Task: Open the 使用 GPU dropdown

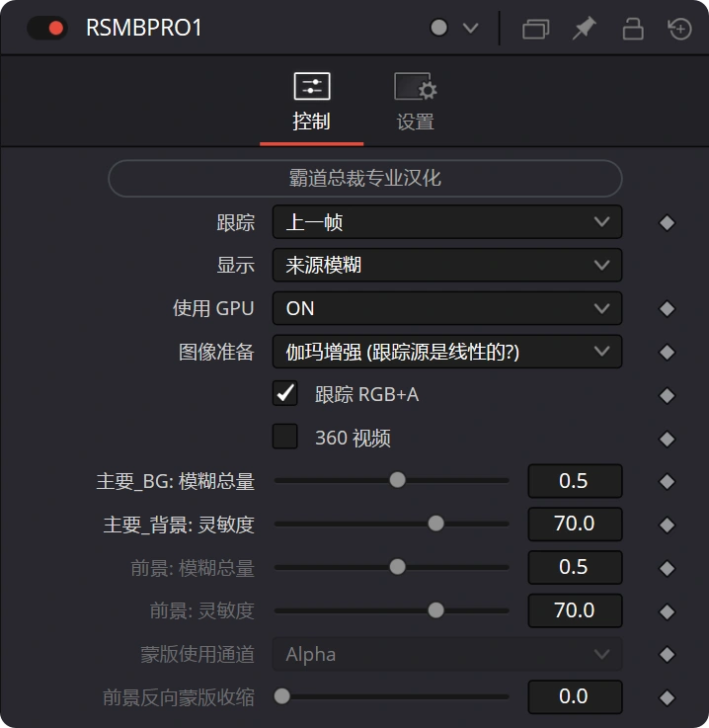Action: [447, 308]
